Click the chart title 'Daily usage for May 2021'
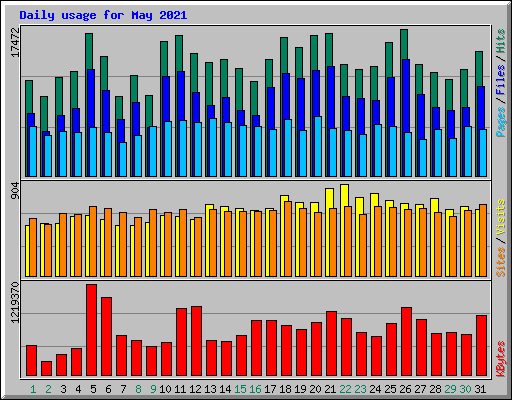This screenshot has width=512, height=400. coord(103,15)
